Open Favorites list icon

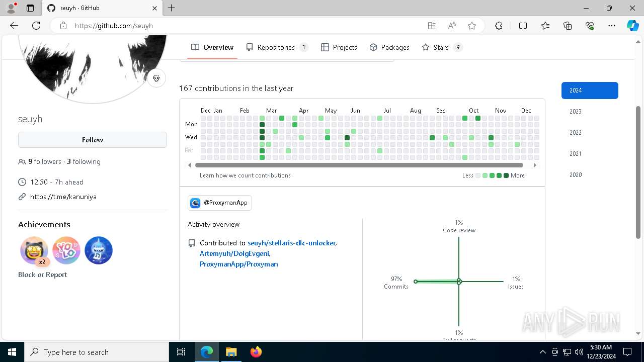pos(545,26)
